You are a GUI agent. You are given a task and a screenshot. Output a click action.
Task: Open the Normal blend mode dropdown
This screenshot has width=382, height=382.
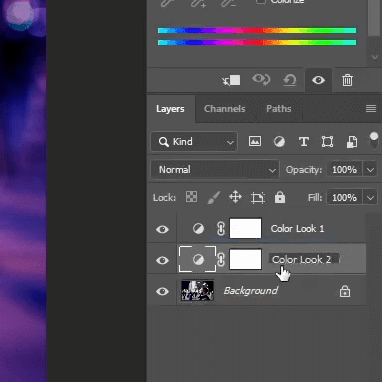click(x=215, y=170)
